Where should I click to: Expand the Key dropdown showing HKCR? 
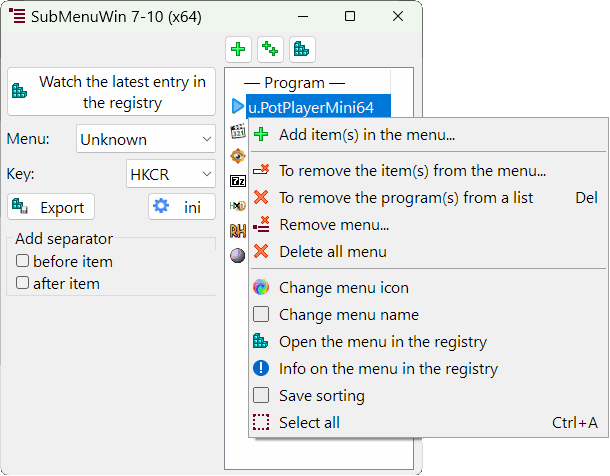click(171, 174)
